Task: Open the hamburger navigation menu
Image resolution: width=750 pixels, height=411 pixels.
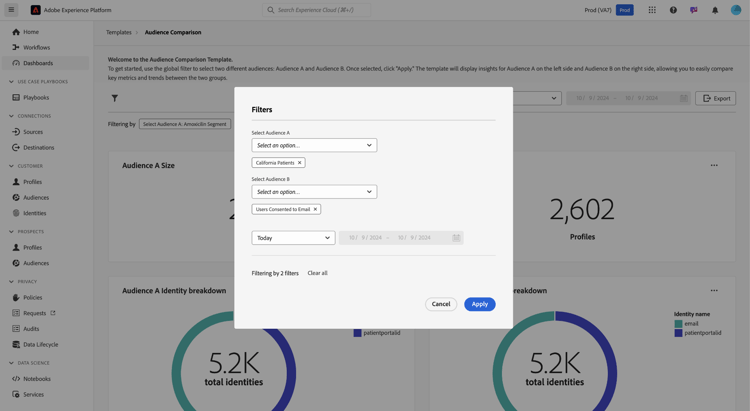Action: [x=11, y=10]
